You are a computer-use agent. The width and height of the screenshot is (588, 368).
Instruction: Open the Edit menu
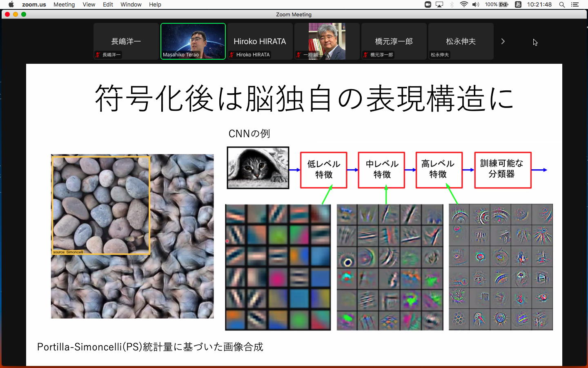tap(108, 4)
